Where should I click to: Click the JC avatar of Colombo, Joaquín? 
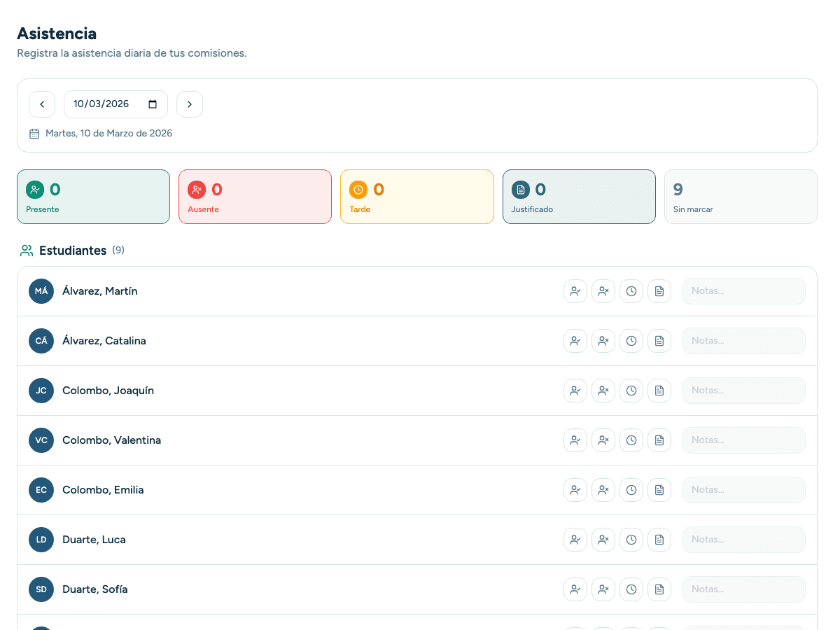pyautogui.click(x=41, y=391)
